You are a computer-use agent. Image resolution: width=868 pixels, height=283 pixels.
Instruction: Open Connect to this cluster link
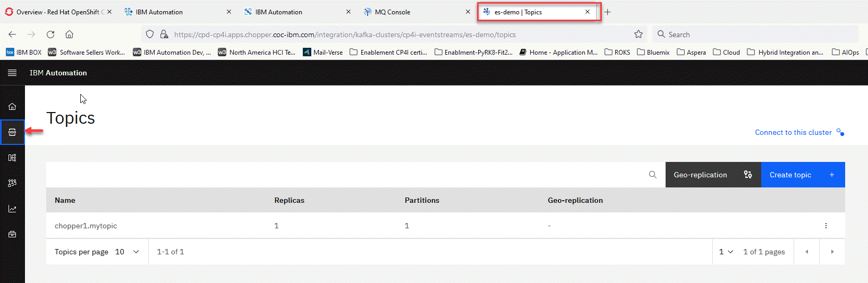(x=793, y=132)
